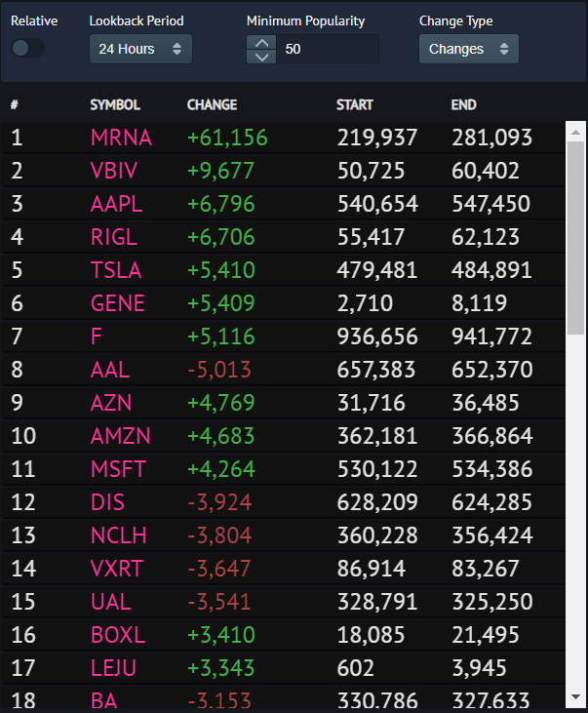588x713 pixels.
Task: Open the Lookback Period 24 Hours dropdown
Action: click(140, 49)
